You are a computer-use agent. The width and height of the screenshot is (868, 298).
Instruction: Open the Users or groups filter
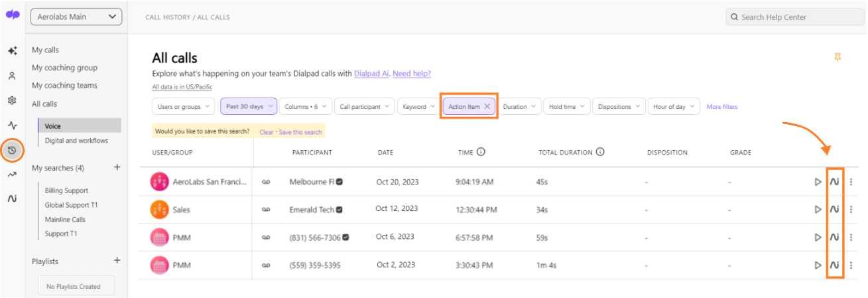pyautogui.click(x=184, y=106)
